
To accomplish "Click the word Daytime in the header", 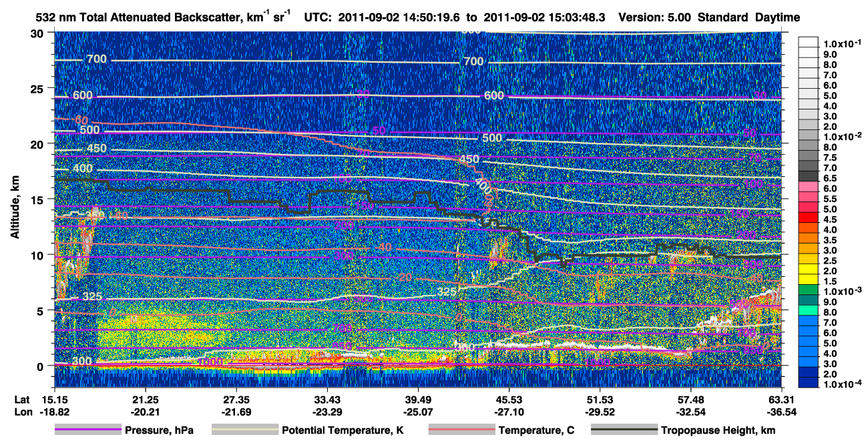I will click(x=777, y=18).
